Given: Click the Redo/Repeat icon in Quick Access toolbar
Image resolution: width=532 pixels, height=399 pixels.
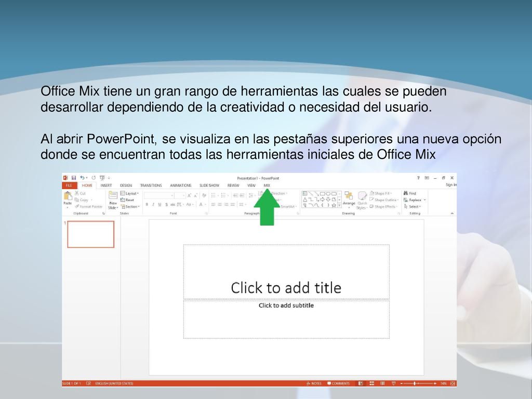Looking at the screenshot, I should coord(94,178).
